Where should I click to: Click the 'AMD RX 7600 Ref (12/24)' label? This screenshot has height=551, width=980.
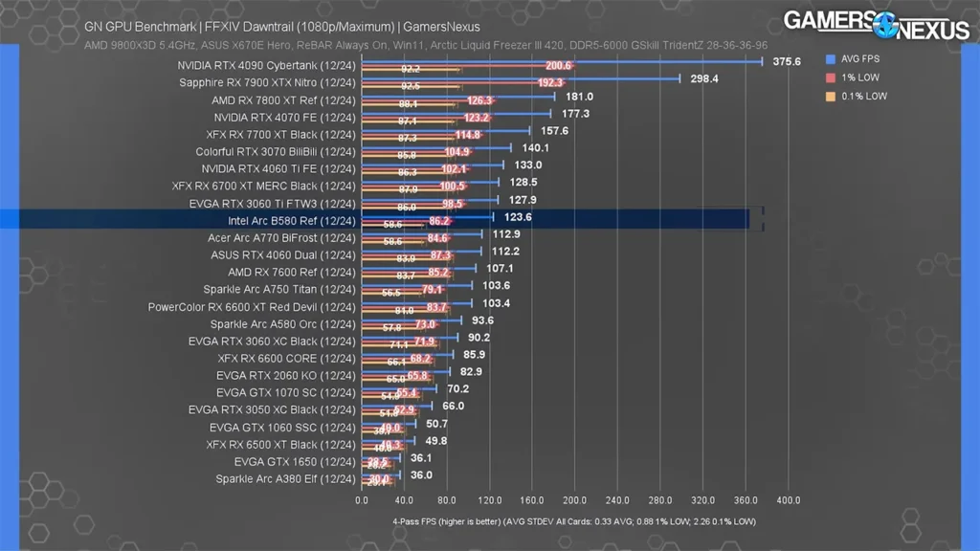pos(291,273)
